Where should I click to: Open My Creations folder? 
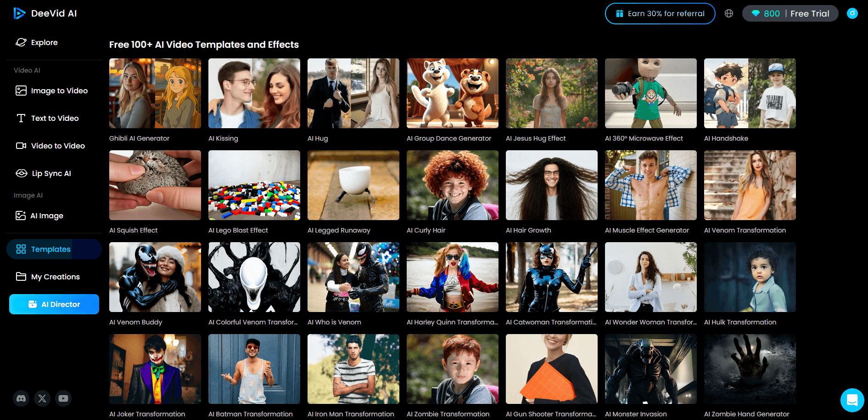click(x=54, y=277)
